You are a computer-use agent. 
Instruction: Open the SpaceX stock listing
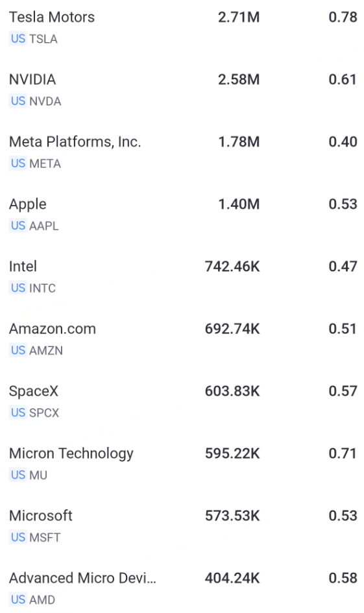pos(182,402)
